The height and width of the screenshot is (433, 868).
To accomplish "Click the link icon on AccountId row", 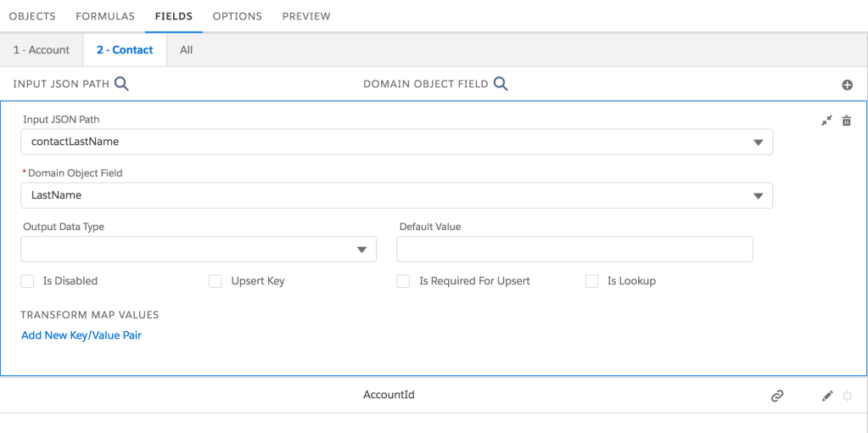I will coord(776,396).
